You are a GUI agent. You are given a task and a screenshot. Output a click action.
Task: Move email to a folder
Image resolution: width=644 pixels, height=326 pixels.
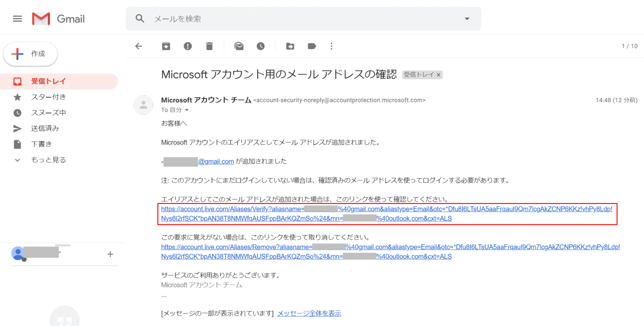290,46
